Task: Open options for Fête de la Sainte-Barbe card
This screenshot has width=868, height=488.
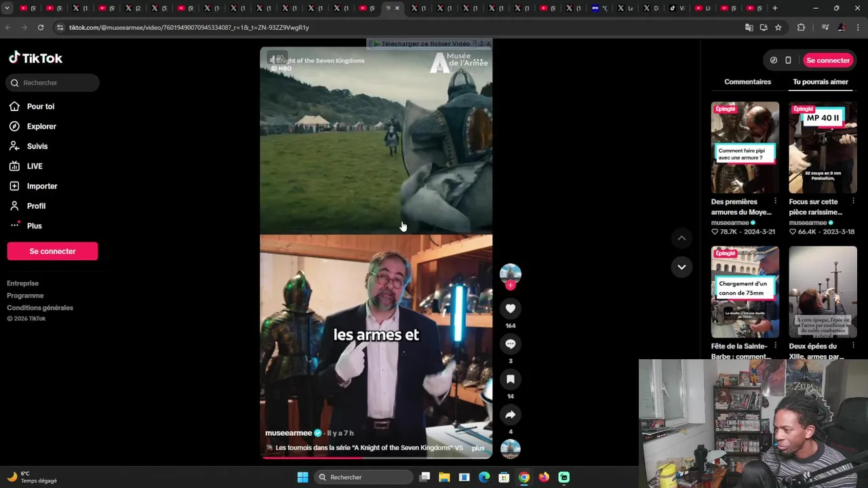Action: coord(775,346)
